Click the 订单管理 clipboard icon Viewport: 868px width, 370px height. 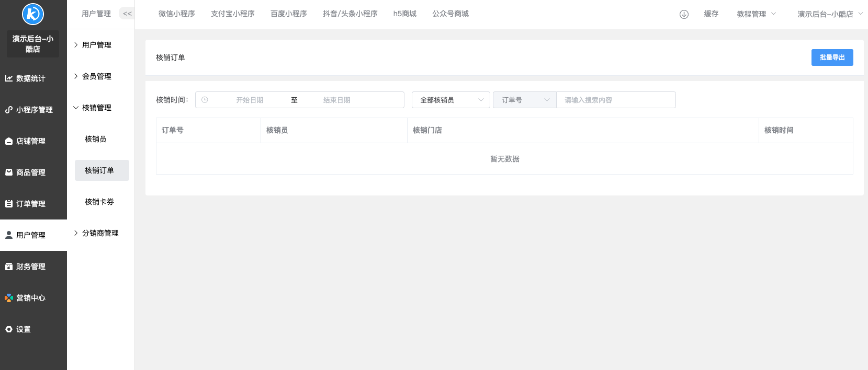(x=9, y=204)
